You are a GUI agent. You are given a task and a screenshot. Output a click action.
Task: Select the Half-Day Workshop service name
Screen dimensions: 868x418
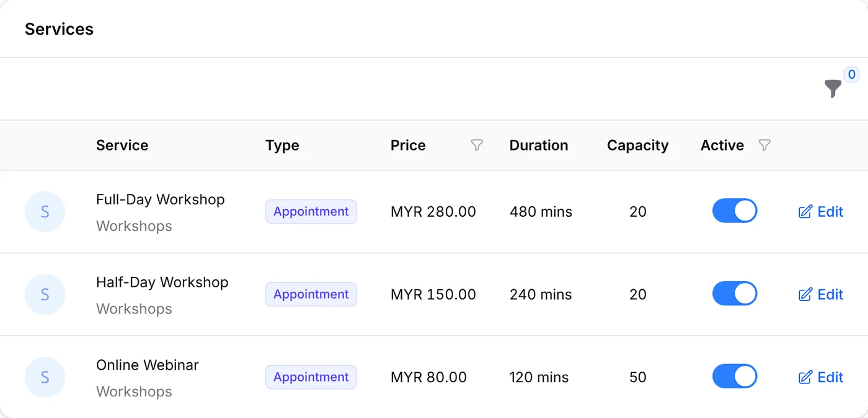(x=162, y=282)
